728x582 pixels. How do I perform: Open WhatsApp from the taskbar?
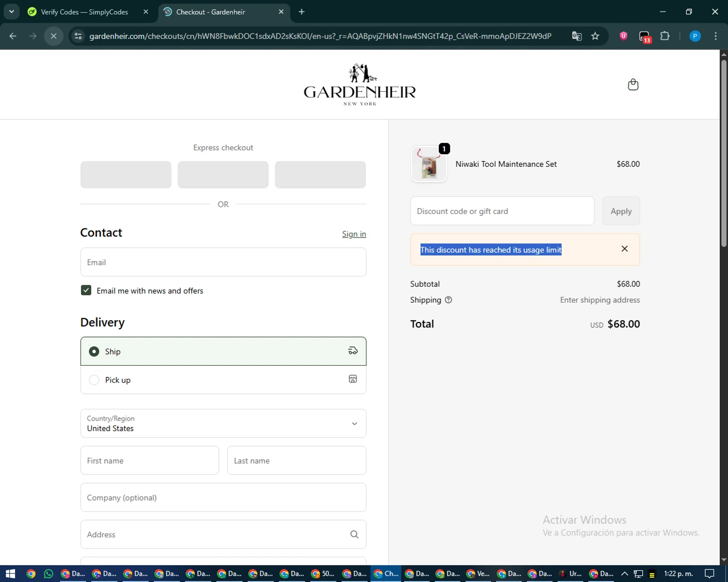pos(49,574)
